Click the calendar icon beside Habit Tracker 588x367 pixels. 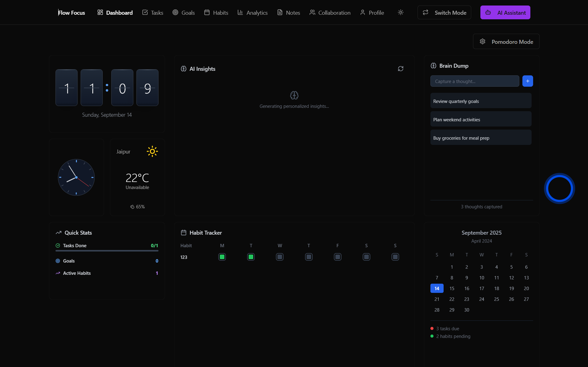point(184,233)
